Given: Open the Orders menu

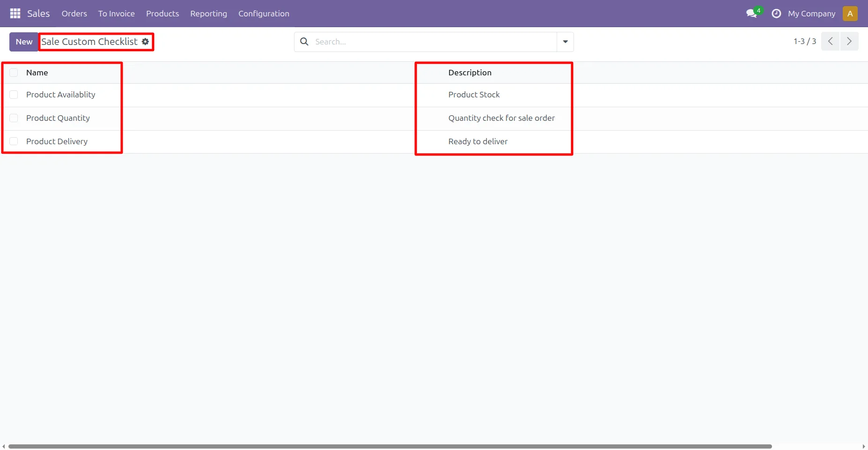Looking at the screenshot, I should pyautogui.click(x=74, y=14).
